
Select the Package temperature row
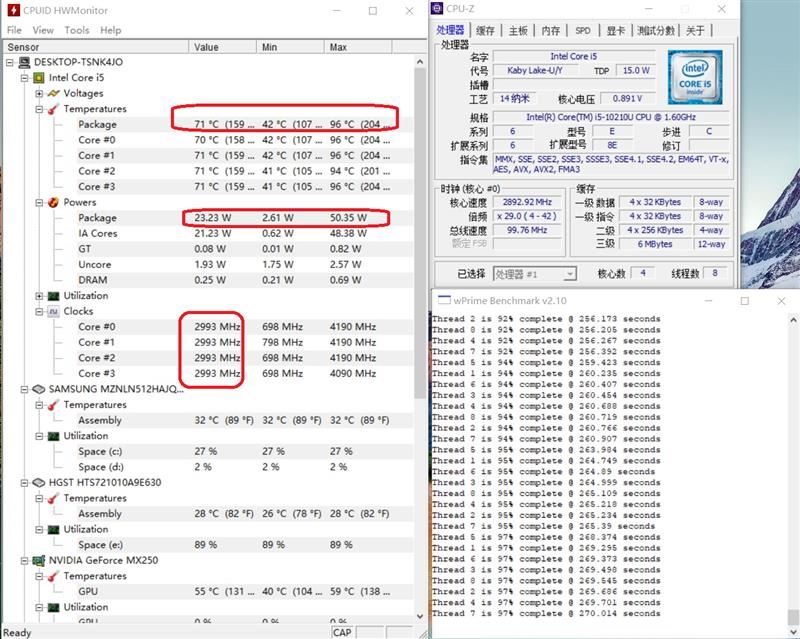pos(208,125)
